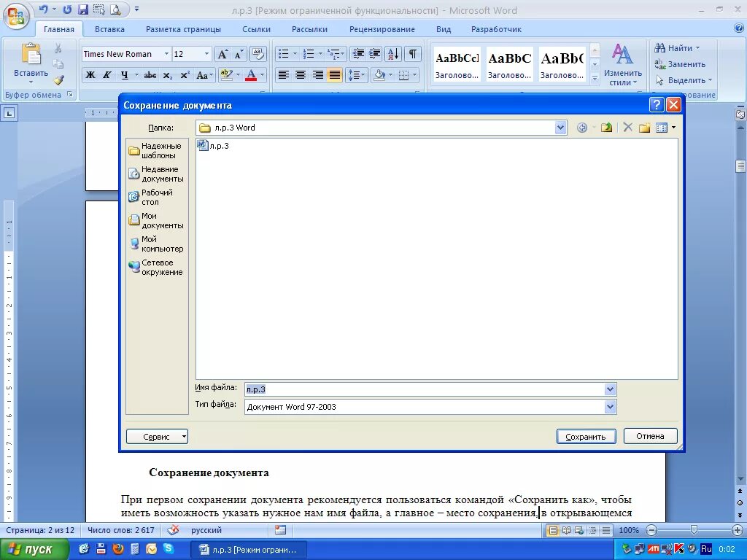
Task: Toggle superscript formatting
Action: point(185,75)
